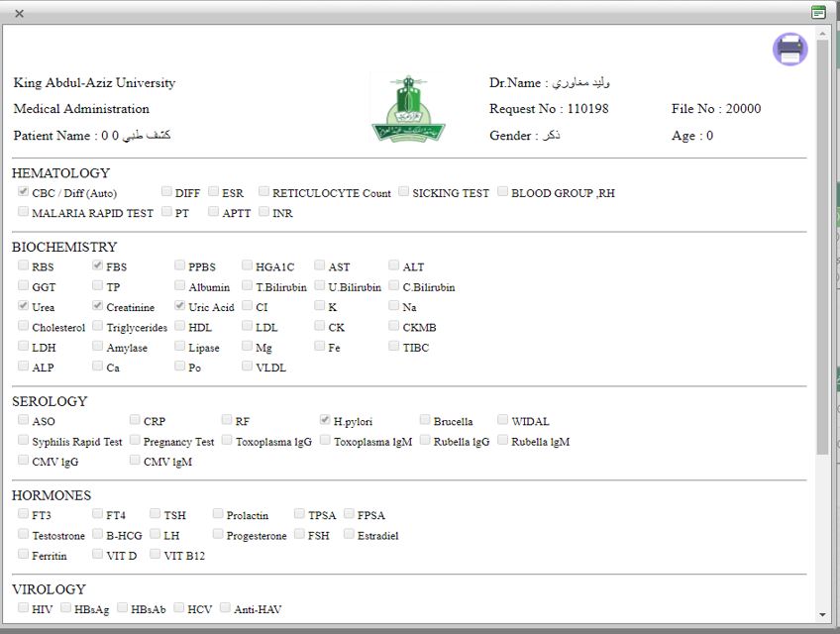Close the dialog with the X icon

click(x=19, y=13)
